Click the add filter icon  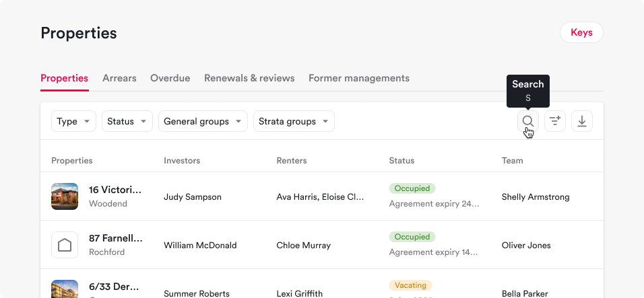click(x=555, y=121)
